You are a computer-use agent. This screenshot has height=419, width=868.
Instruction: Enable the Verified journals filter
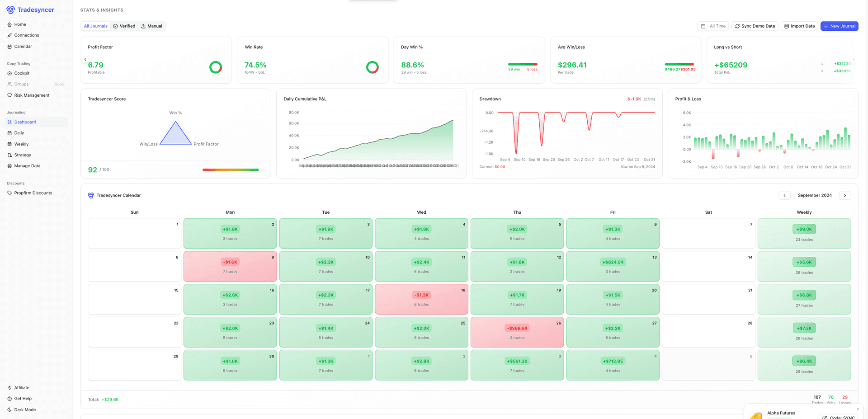[124, 26]
